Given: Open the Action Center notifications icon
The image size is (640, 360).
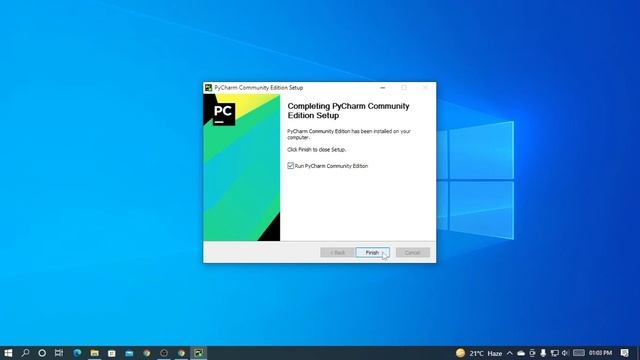Looking at the screenshot, I should [x=624, y=353].
